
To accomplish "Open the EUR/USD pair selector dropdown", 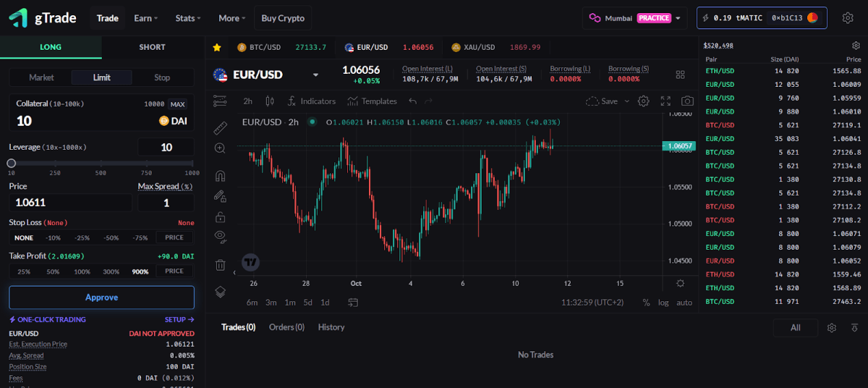I will (x=315, y=75).
